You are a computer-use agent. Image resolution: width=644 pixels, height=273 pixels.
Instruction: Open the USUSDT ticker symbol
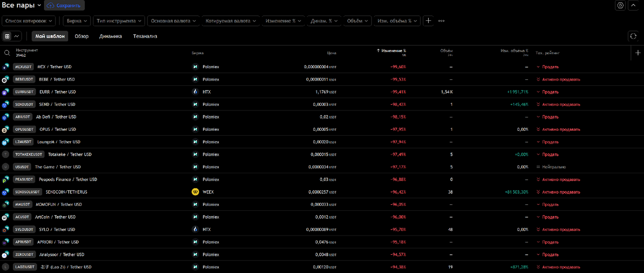23,167
